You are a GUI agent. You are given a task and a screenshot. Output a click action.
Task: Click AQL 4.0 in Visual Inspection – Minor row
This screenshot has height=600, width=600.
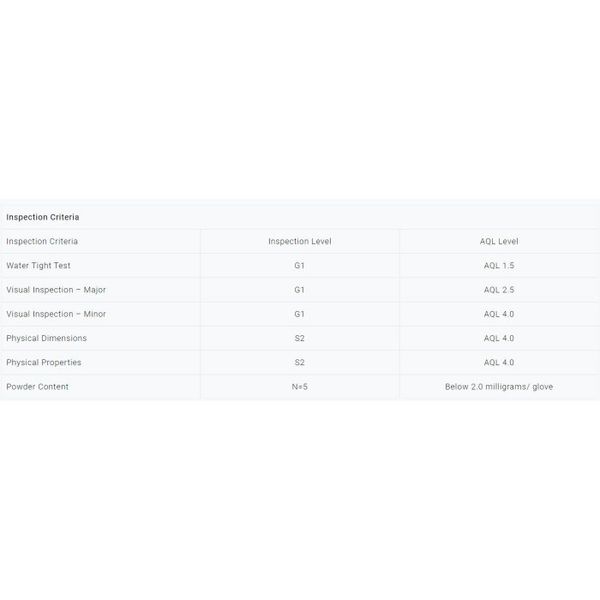pos(499,314)
